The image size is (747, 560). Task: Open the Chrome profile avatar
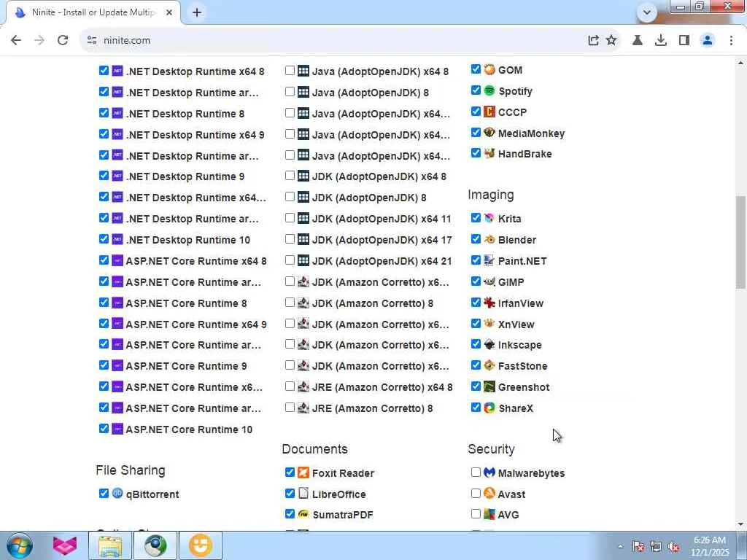coord(708,40)
